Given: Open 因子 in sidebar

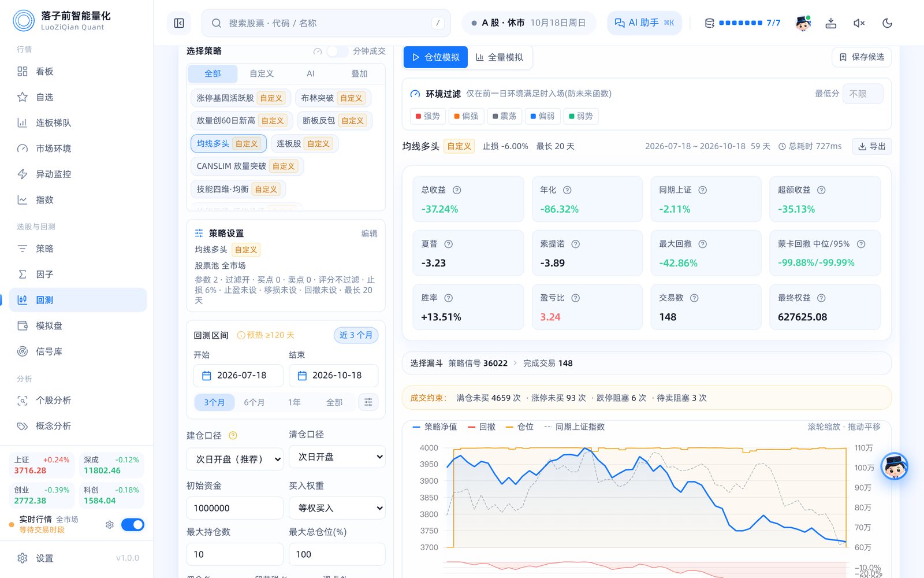Looking at the screenshot, I should (x=78, y=275).
